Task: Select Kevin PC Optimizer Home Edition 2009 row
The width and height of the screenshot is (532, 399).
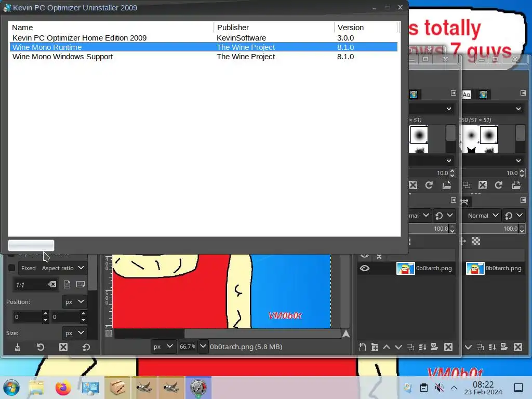Action: (204, 37)
